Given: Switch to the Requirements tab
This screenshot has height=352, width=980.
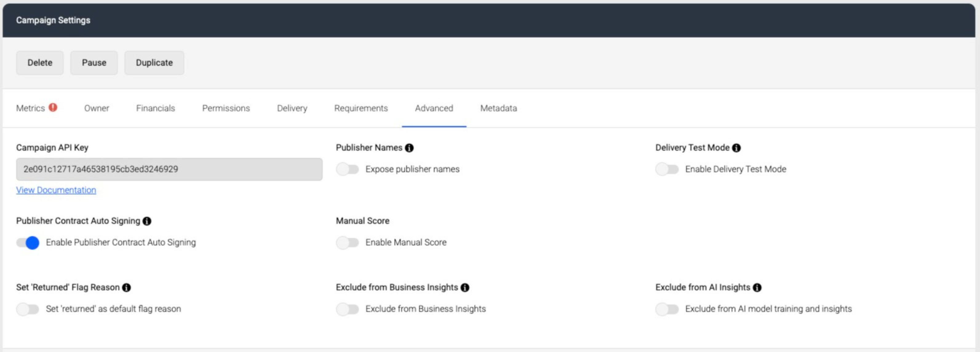Looking at the screenshot, I should tap(361, 108).
